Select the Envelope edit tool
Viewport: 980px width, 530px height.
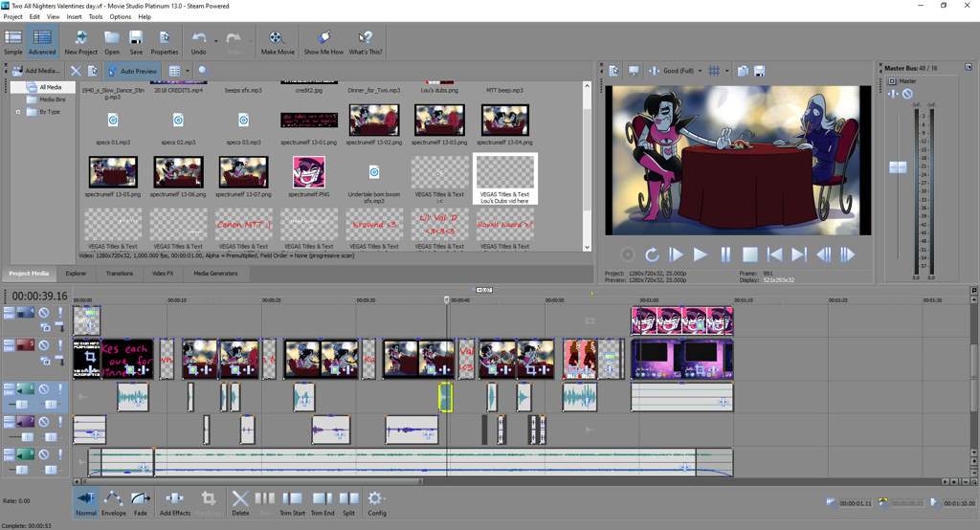[x=113, y=503]
